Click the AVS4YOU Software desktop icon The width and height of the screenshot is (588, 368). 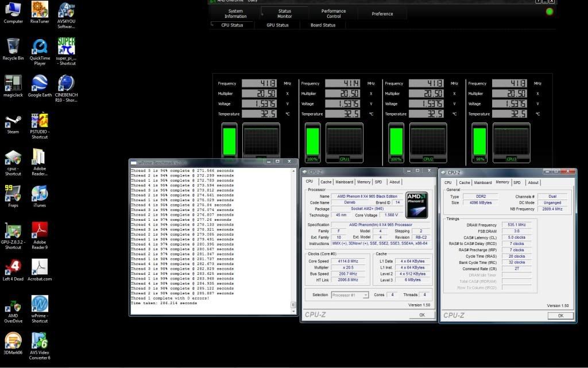pos(67,15)
